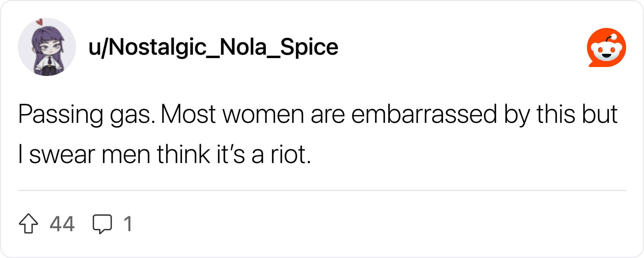Click the comment count 1

(128, 224)
